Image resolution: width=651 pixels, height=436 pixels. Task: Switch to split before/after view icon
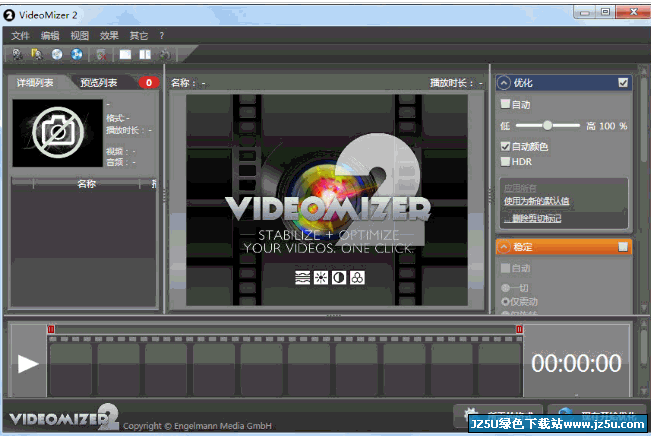coord(145,54)
